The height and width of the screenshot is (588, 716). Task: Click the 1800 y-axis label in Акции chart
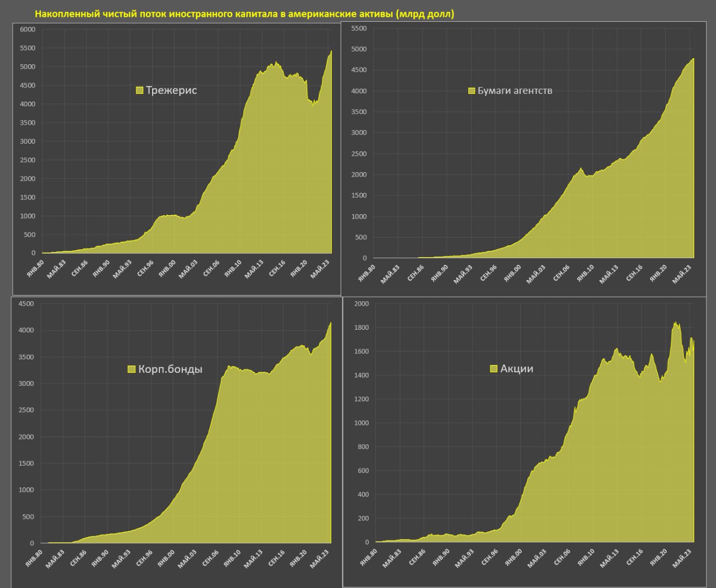coord(361,328)
